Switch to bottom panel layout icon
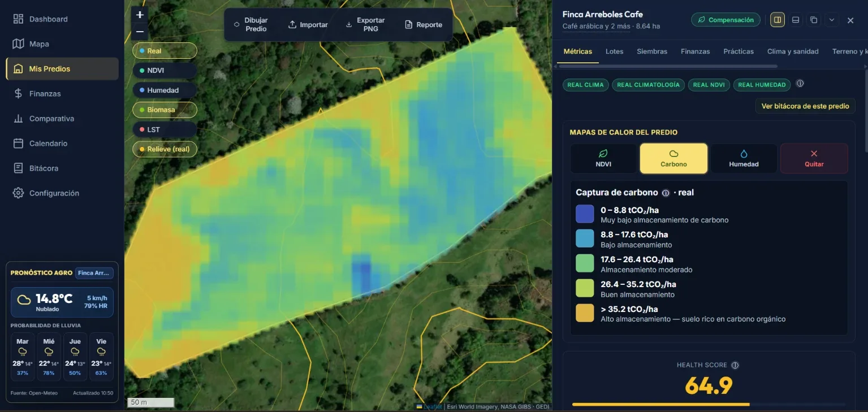868x412 pixels. tap(796, 20)
